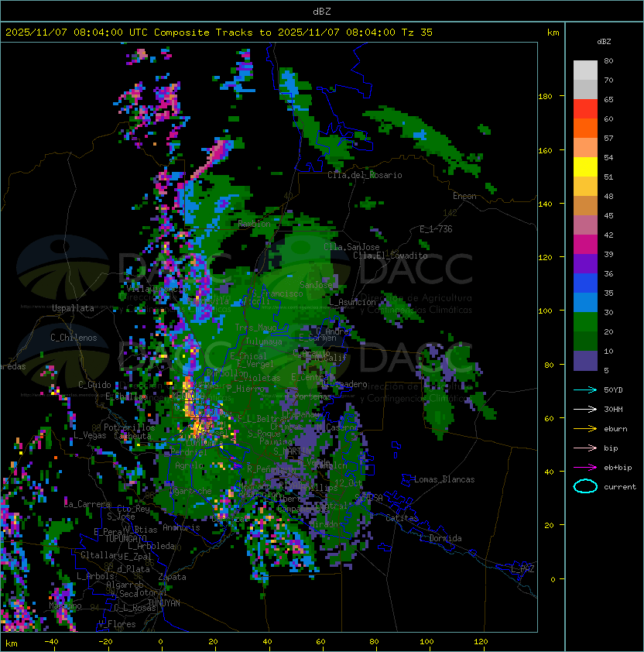The width and height of the screenshot is (644, 652).
Task: Click the TUPUNGATO map label
Action: point(126,538)
